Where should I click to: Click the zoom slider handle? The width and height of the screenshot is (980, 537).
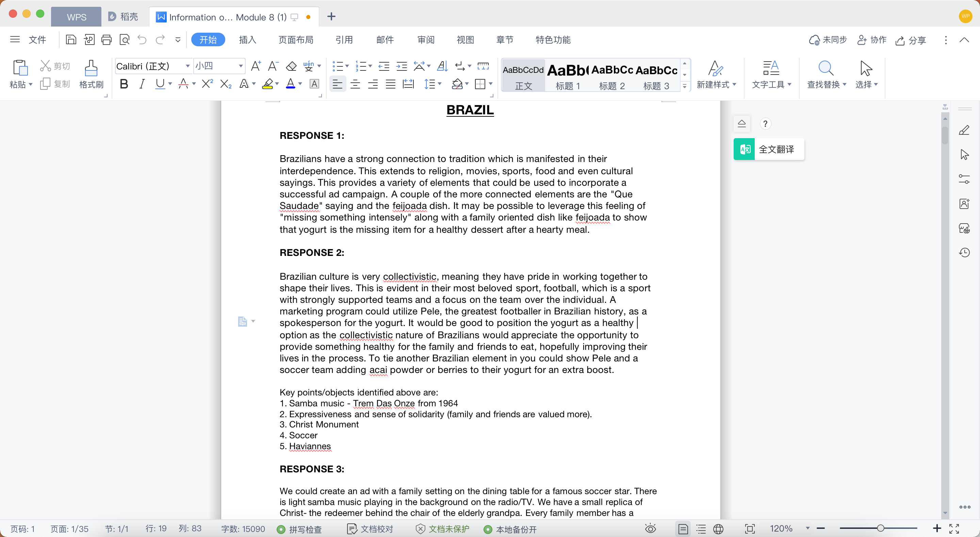click(880, 528)
